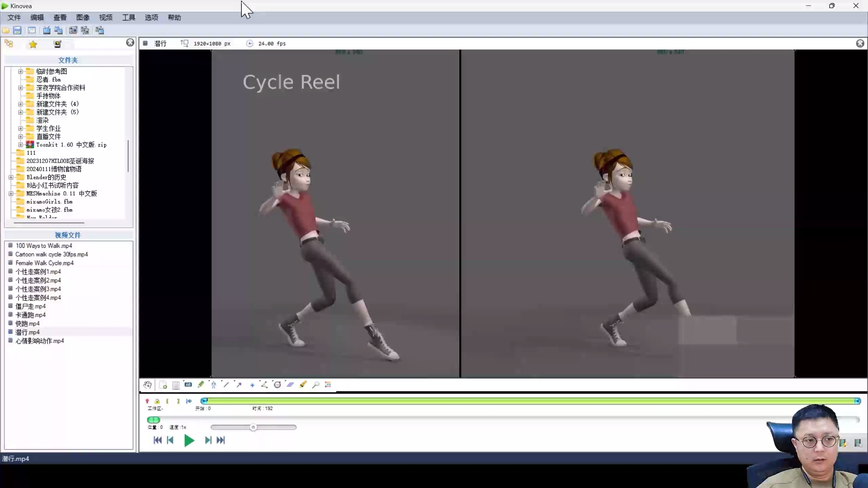Screen dimensions: 868x488
Task: Expand the 学生作业 folder
Action: click(x=20, y=128)
